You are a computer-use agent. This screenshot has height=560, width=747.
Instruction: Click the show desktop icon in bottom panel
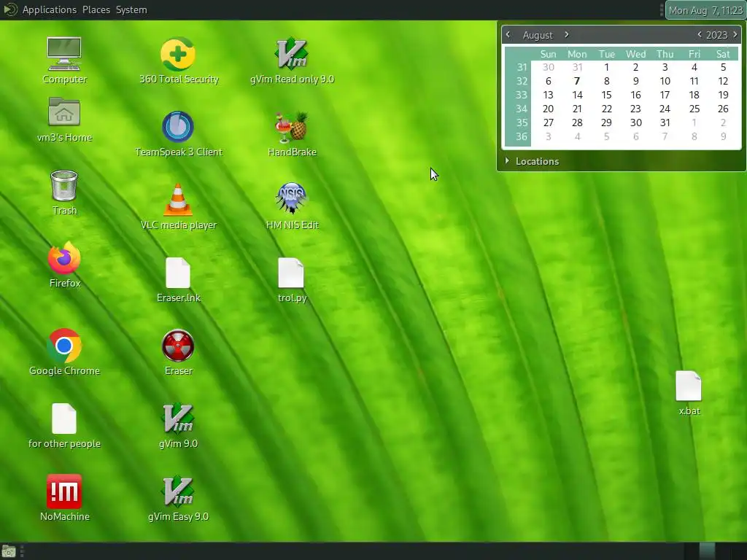[x=9, y=551]
